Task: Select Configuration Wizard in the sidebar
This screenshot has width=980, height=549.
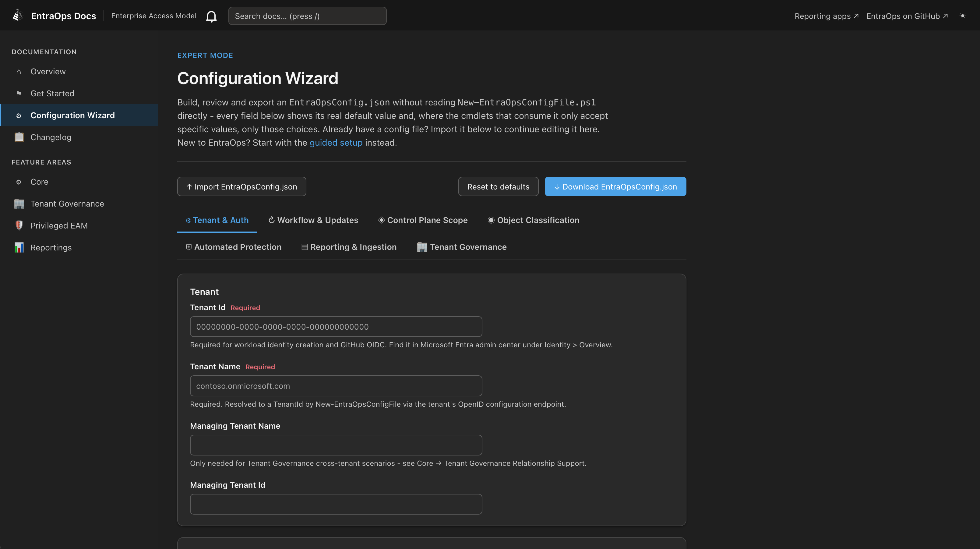Action: 79,115
